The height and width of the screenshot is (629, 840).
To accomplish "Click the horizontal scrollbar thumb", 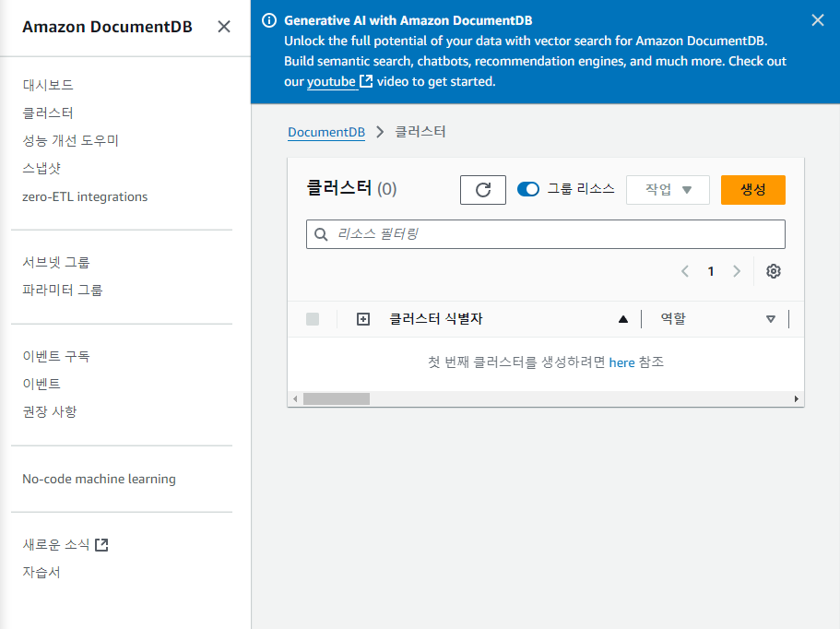I will coord(337,398).
